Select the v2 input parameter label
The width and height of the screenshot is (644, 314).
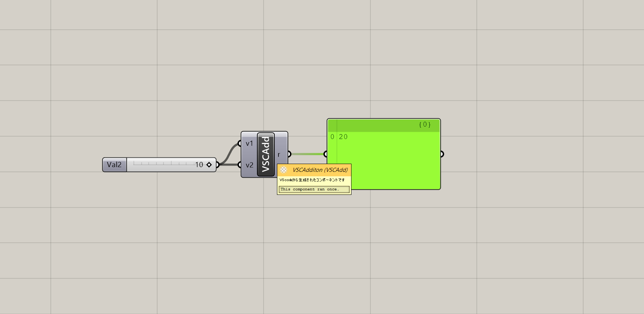click(249, 165)
